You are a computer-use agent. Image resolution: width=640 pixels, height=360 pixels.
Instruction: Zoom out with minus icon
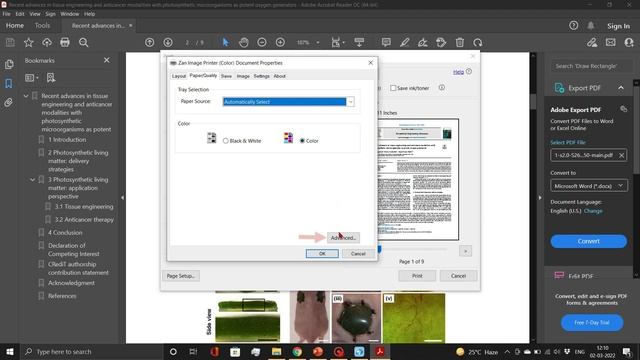(x=262, y=42)
